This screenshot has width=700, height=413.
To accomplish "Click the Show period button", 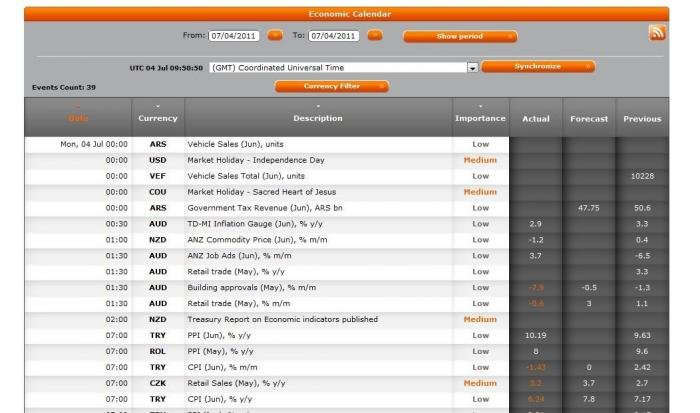I will click(x=460, y=36).
